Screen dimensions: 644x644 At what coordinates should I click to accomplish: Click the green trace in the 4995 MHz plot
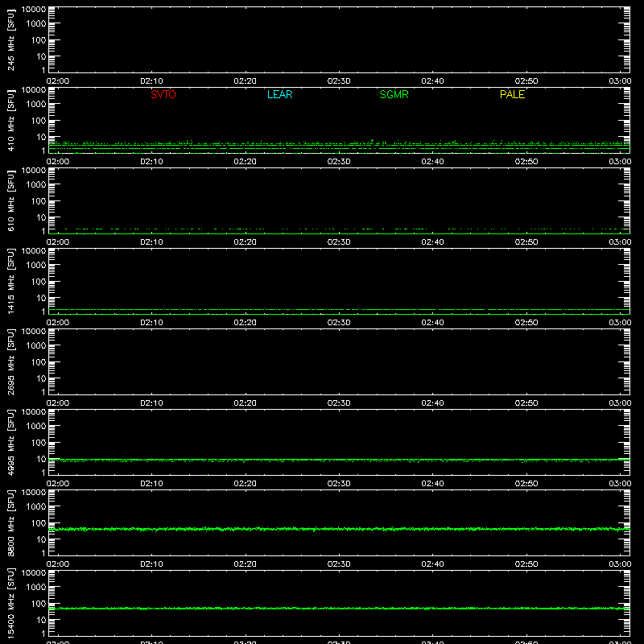coord(339,460)
